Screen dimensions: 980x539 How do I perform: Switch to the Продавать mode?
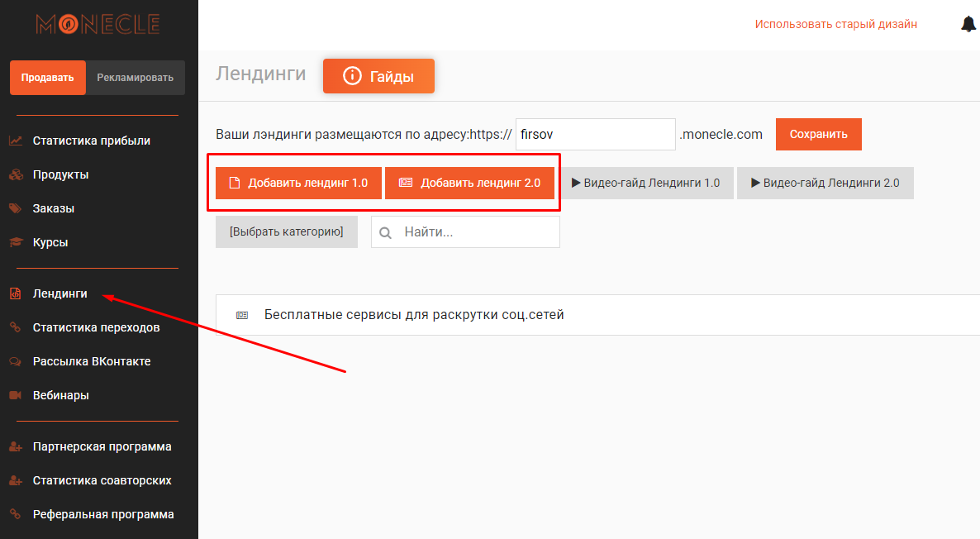coord(48,78)
